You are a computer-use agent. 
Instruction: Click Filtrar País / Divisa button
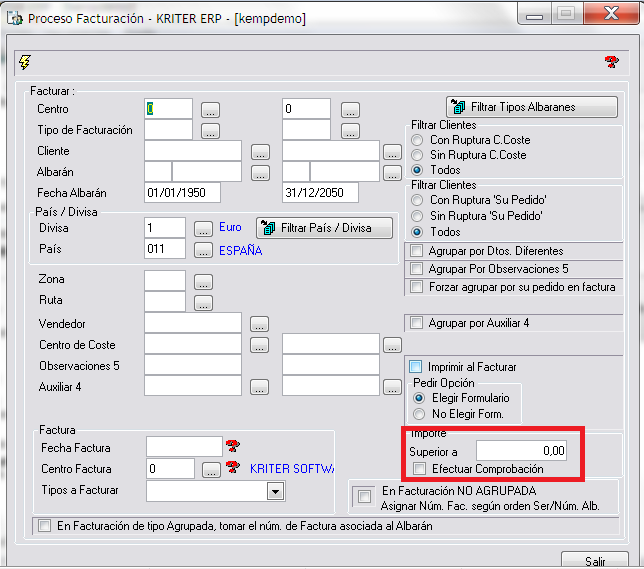[x=316, y=228]
